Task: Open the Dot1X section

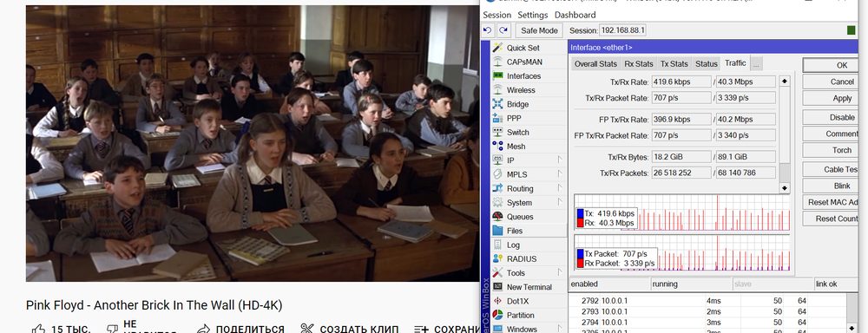Action: pos(516,301)
